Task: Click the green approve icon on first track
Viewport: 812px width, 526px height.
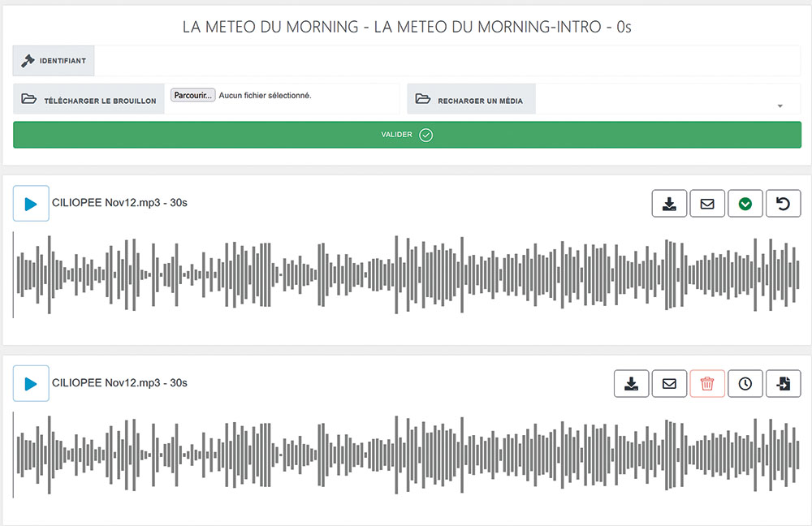Action: coord(745,204)
